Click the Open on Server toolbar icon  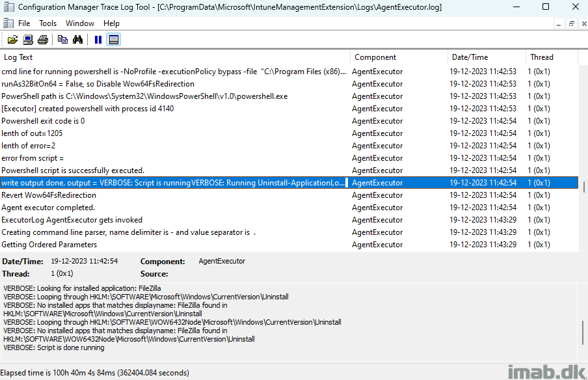click(28, 40)
